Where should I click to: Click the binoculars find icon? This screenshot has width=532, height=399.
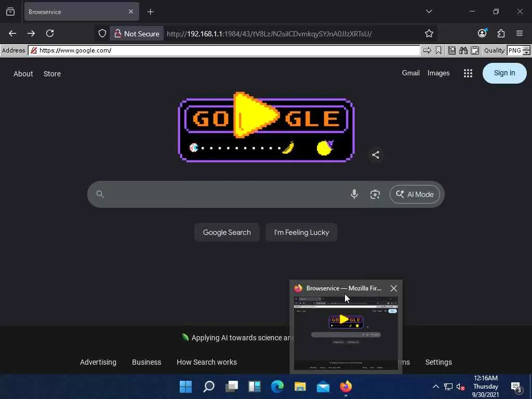463,50
